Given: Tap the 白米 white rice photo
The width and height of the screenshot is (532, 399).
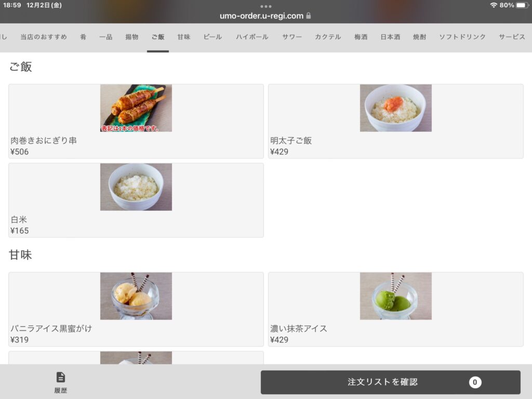Looking at the screenshot, I should 136,187.
